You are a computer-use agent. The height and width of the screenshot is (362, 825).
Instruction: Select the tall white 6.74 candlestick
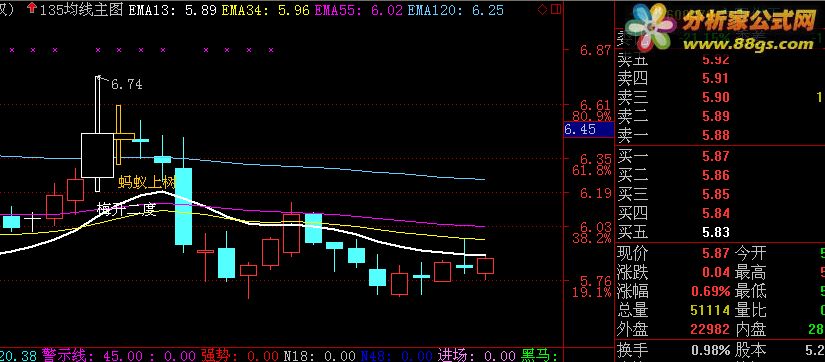pos(97,134)
